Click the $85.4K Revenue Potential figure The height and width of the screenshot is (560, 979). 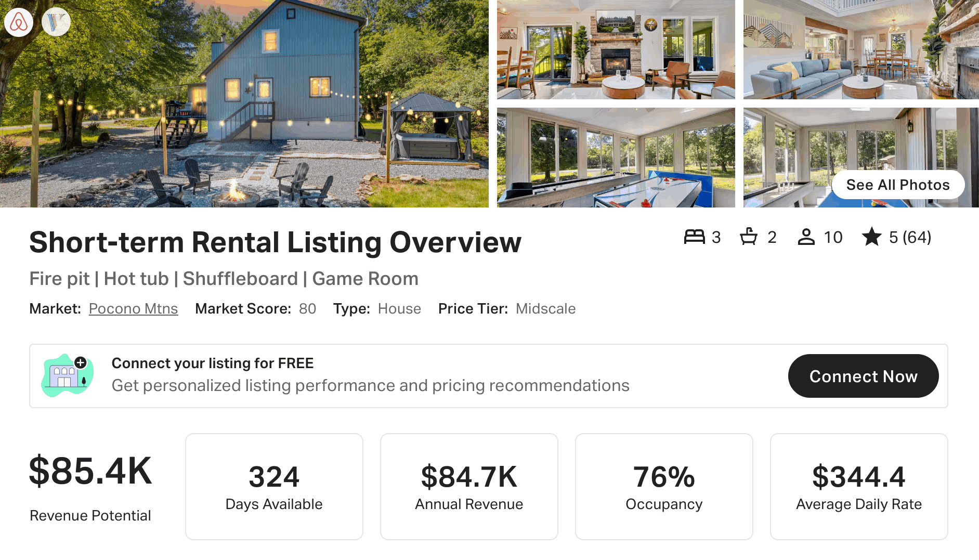point(90,471)
